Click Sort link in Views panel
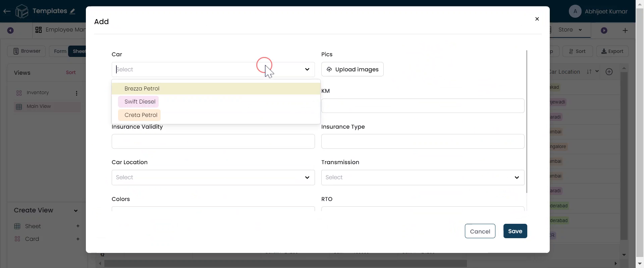The image size is (644, 268). (x=71, y=72)
